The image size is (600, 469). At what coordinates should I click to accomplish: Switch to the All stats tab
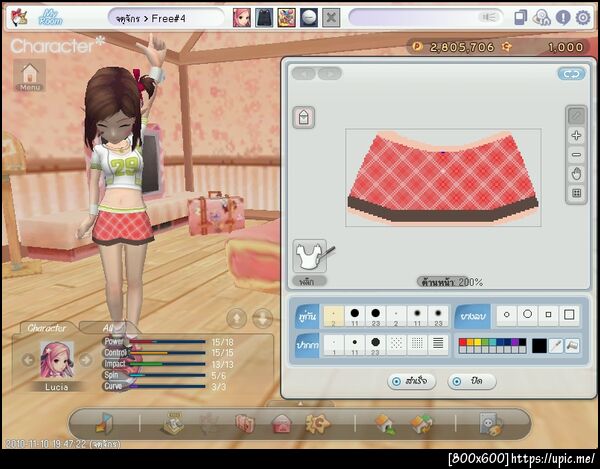[108, 328]
